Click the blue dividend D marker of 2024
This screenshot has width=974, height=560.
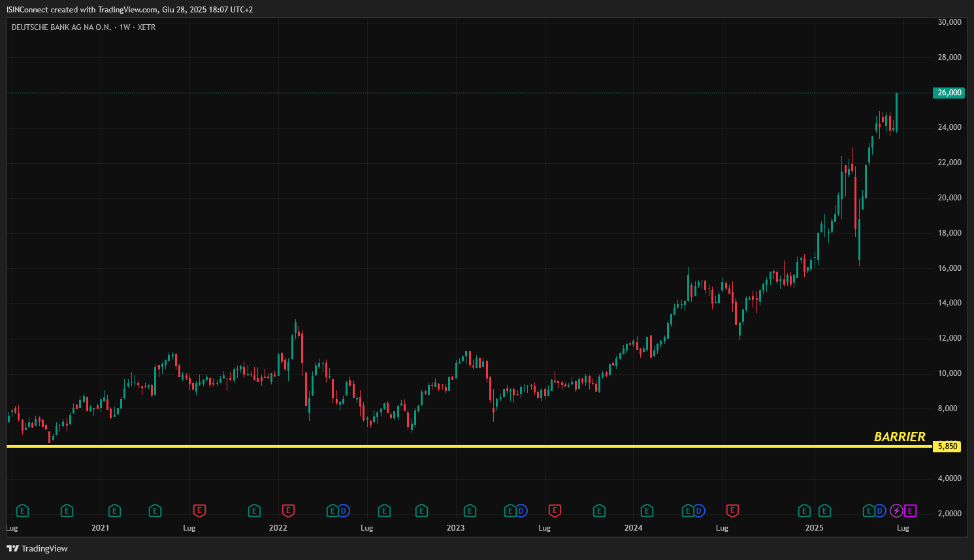699,510
